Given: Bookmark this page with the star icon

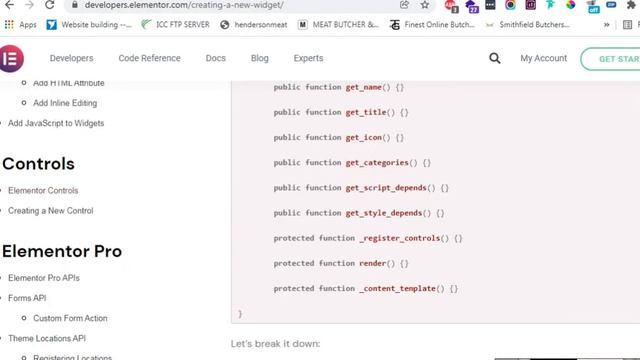Looking at the screenshot, I should 425,5.
